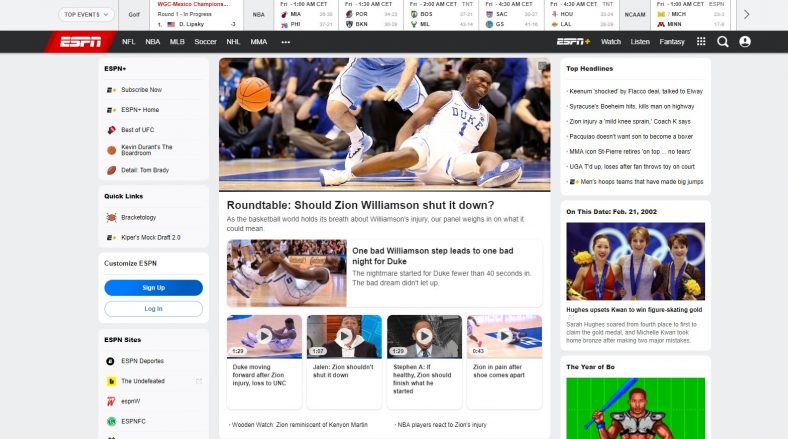788x439 pixels.
Task: Read Zion injury mild knee sprain headline
Action: click(630, 122)
